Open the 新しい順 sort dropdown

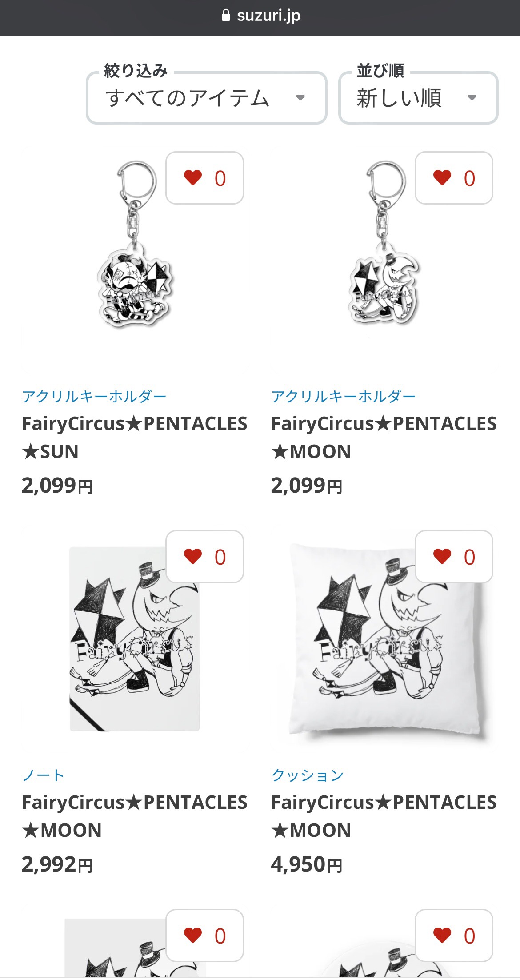[x=418, y=98]
